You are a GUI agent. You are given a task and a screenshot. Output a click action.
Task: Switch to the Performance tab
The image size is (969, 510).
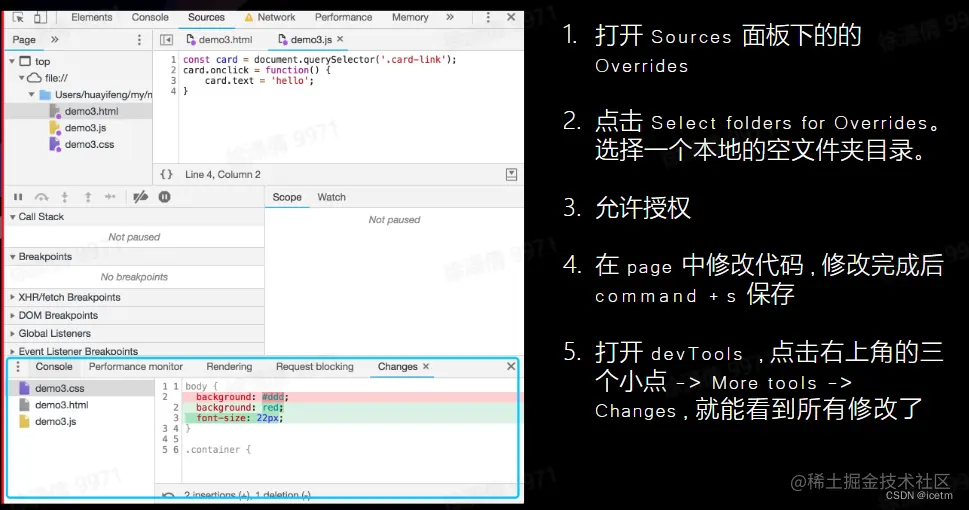coord(344,17)
